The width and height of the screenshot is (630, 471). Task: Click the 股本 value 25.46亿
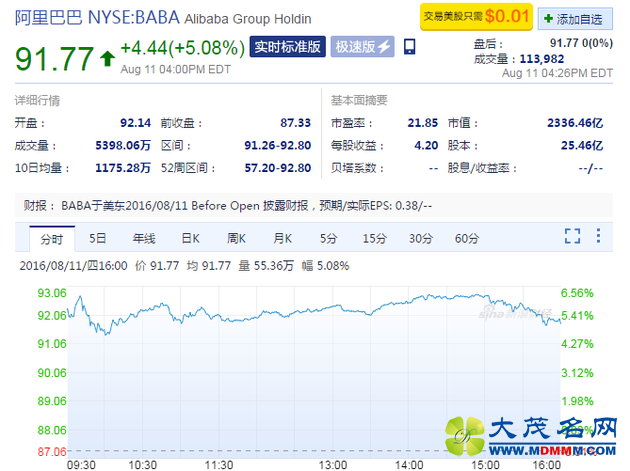[582, 145]
